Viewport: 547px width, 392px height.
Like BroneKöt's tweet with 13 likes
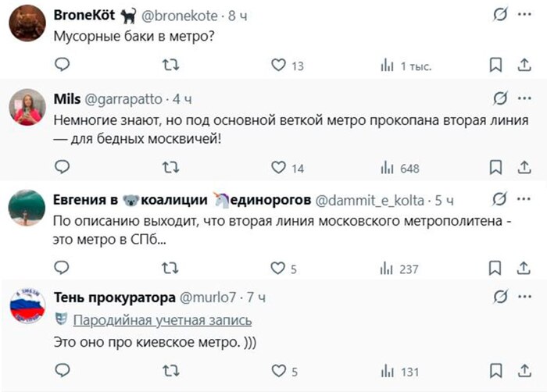click(279, 66)
